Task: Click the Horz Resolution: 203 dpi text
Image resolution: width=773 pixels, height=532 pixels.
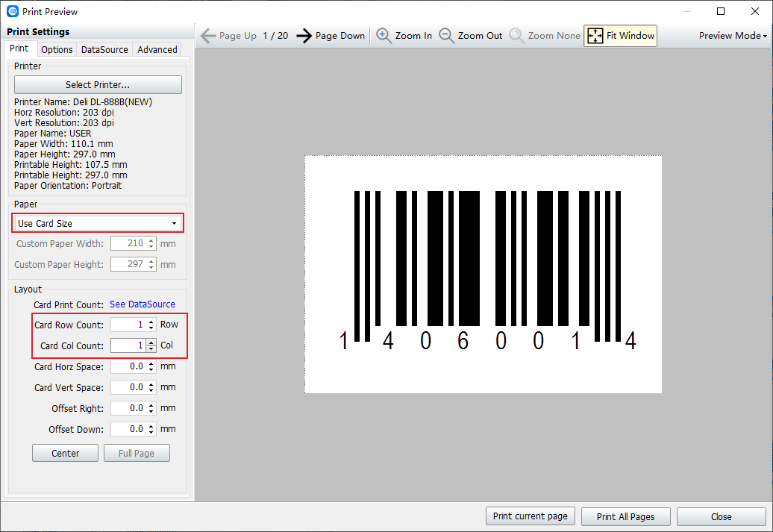Action: [64, 113]
